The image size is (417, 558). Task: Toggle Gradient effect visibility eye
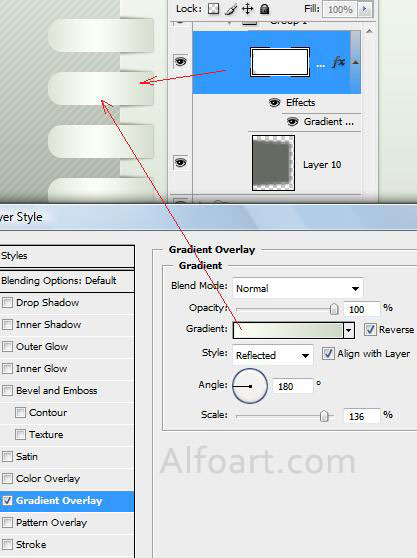292,122
